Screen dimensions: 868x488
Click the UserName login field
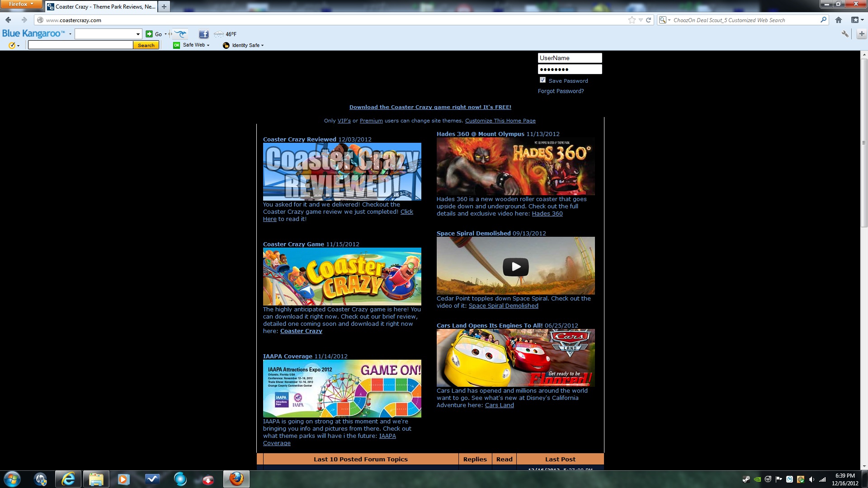pos(570,58)
